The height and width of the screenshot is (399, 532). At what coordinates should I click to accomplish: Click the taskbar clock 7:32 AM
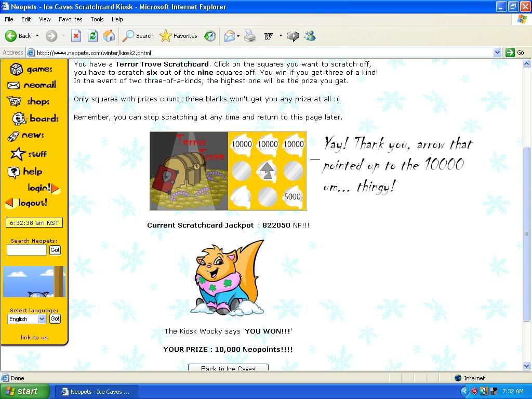[513, 391]
